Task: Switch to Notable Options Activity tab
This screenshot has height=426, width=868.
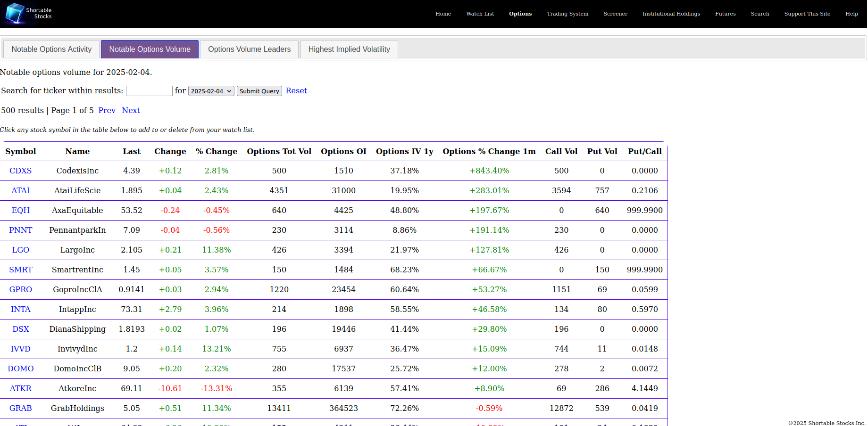Action: click(51, 49)
